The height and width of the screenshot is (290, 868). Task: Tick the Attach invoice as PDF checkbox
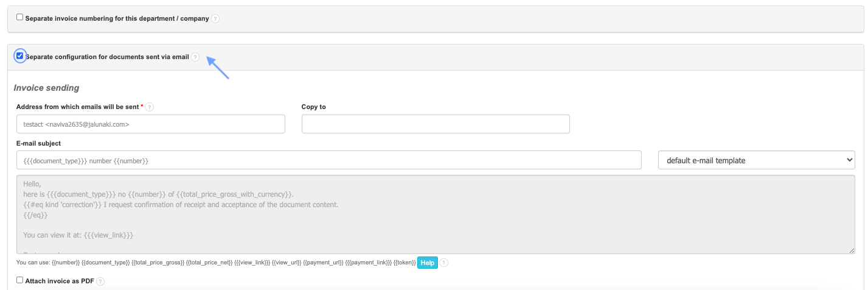click(20, 280)
